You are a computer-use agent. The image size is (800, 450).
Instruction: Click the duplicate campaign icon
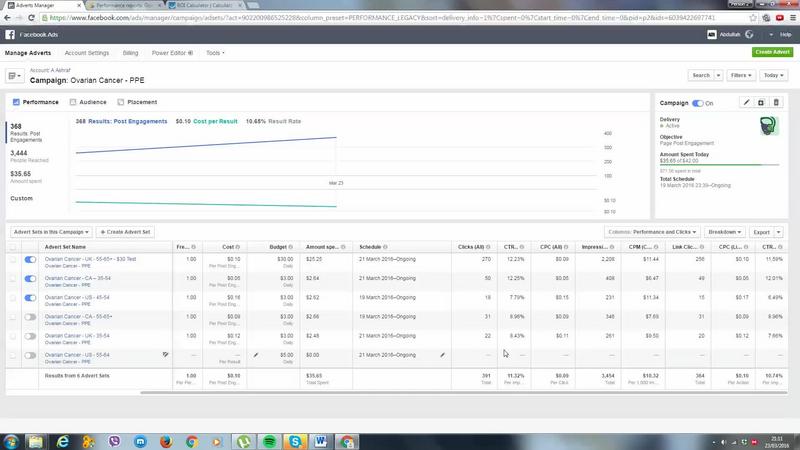point(761,103)
